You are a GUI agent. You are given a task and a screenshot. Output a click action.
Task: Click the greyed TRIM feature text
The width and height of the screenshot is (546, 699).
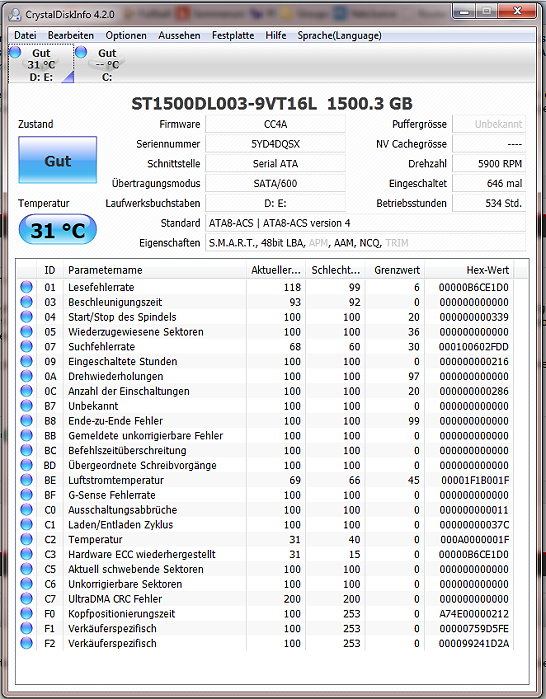tap(397, 243)
